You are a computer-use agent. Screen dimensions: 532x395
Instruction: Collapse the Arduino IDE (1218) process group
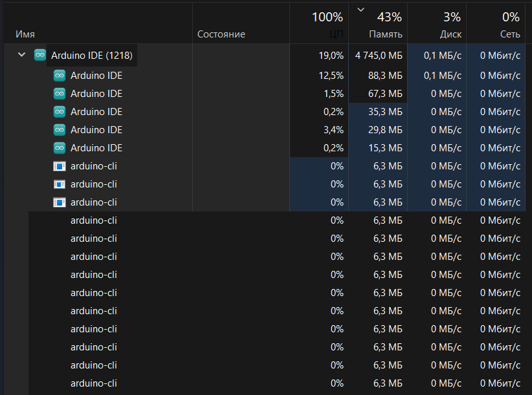pos(22,56)
